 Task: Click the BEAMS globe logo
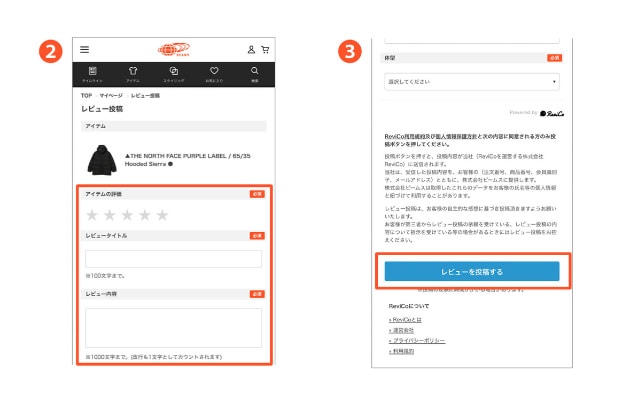tap(174, 49)
